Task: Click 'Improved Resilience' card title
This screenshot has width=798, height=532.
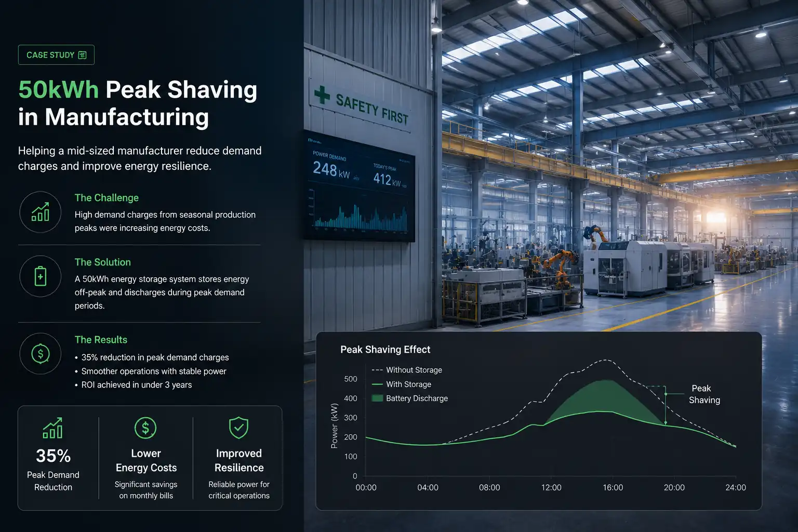Action: 239,461
